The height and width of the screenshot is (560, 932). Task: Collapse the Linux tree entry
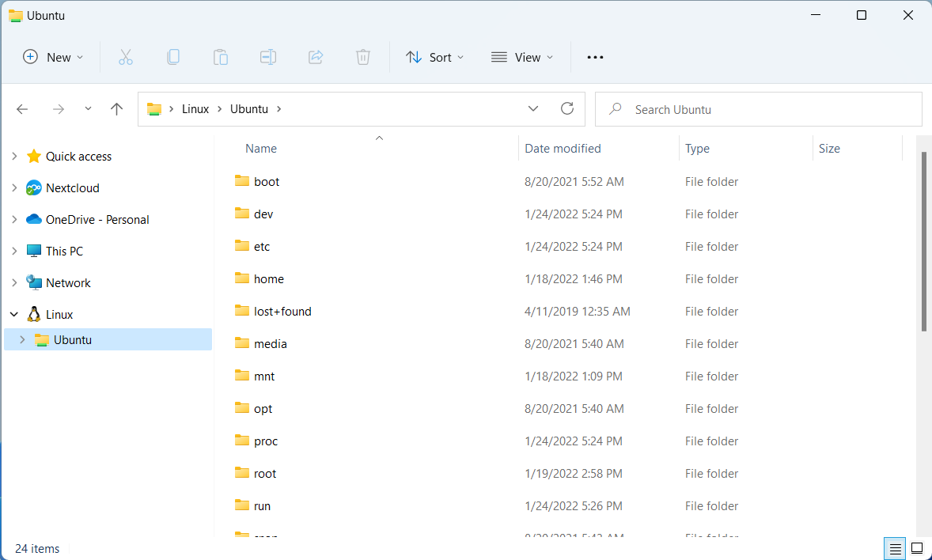click(x=13, y=314)
